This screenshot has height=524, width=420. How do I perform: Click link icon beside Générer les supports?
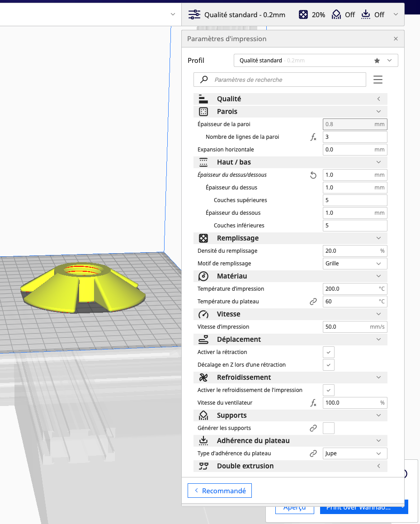click(x=313, y=428)
